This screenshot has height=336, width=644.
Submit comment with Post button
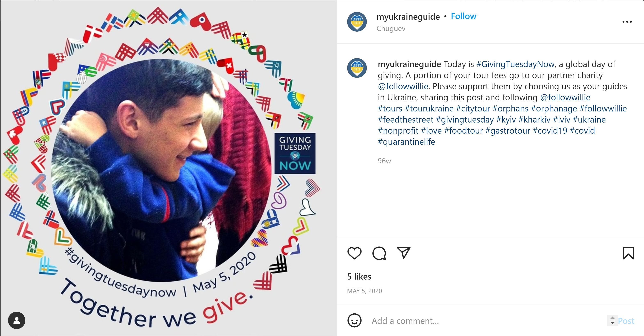[626, 321]
